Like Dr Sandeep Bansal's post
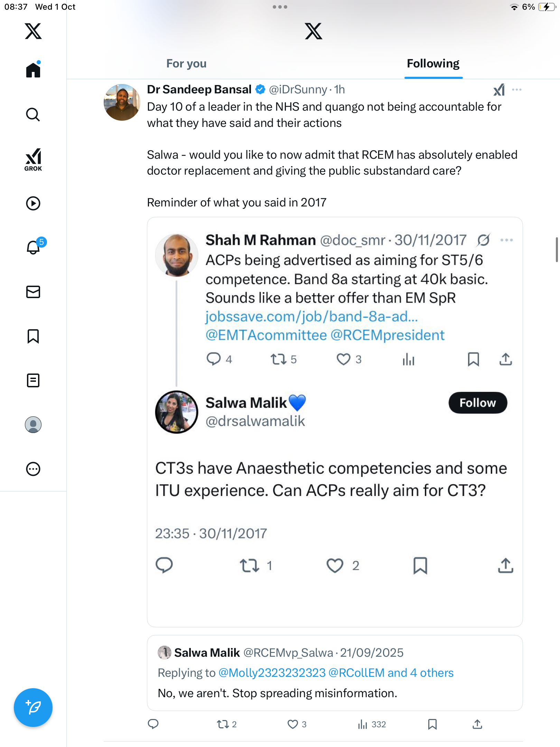 pyautogui.click(x=293, y=724)
